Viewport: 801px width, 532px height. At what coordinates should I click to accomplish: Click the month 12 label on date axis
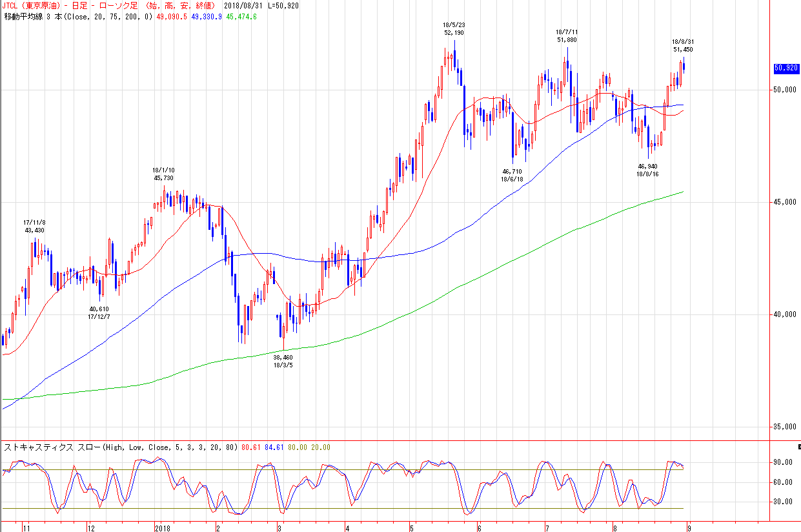click(91, 527)
